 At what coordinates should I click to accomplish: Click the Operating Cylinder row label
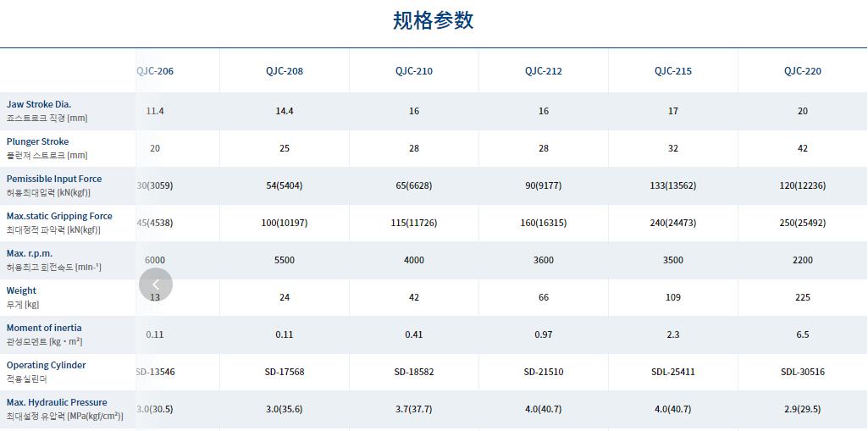point(47,365)
